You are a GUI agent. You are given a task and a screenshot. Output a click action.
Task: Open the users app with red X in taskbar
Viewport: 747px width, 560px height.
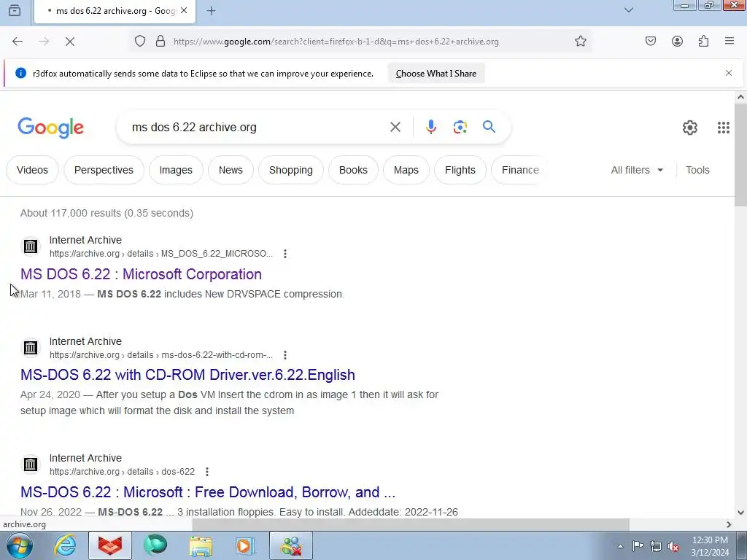click(x=291, y=545)
